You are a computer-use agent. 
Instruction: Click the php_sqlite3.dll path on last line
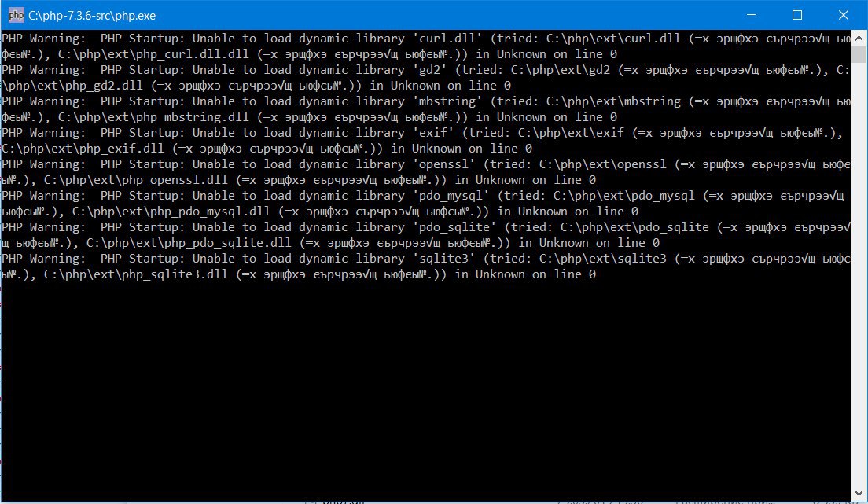click(x=136, y=274)
